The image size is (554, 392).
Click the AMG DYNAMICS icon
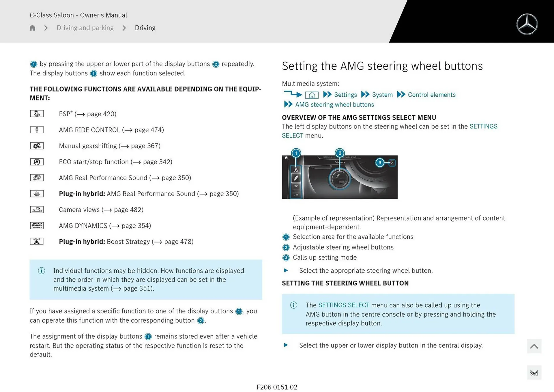pos(37,225)
